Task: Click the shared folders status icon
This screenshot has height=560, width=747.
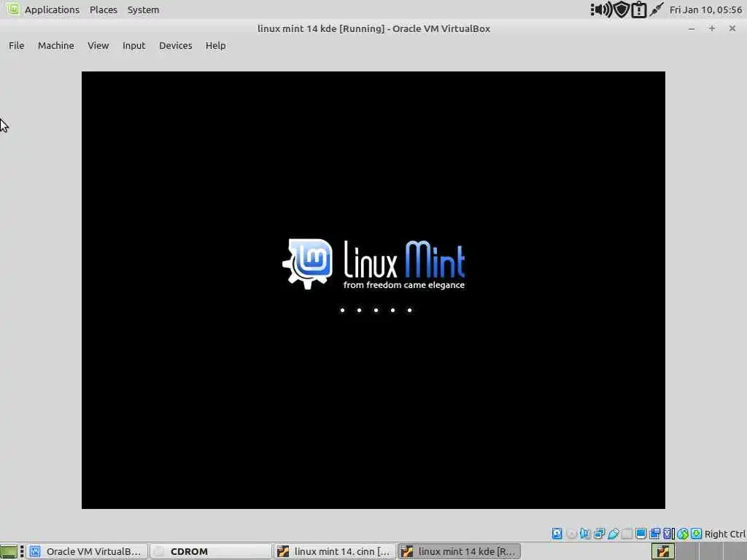Action: click(x=627, y=534)
